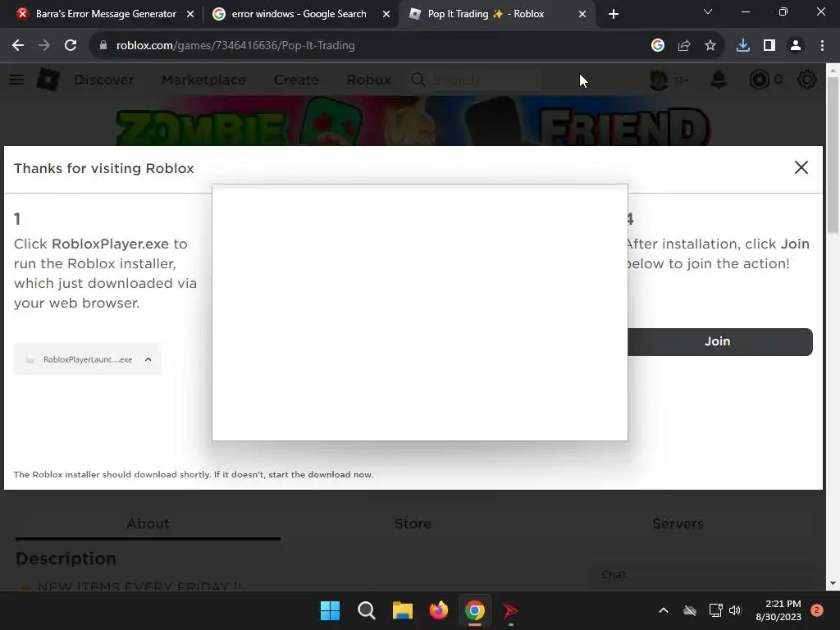Screen dimensions: 840x630
Task: Open Discover in Roblox navigation
Action: click(x=104, y=80)
